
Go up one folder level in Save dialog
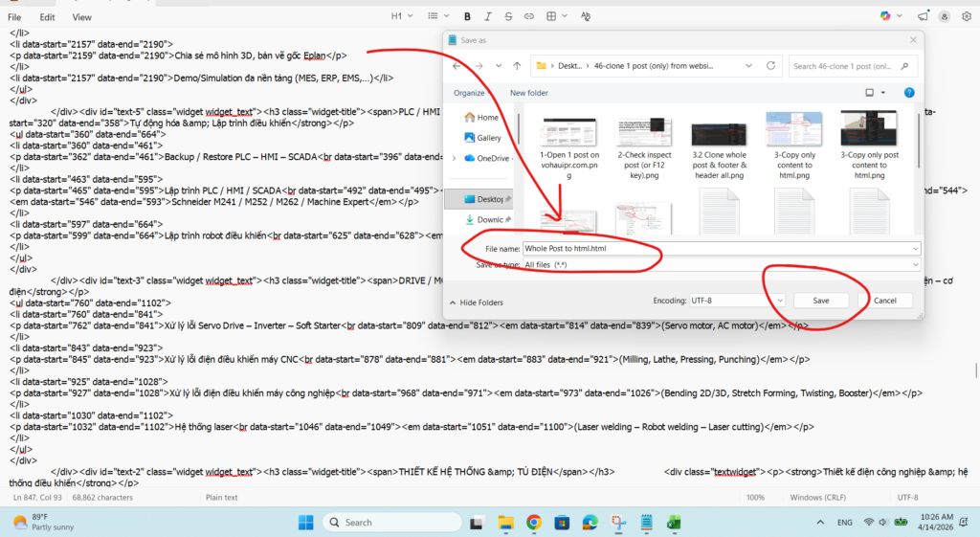(x=517, y=66)
